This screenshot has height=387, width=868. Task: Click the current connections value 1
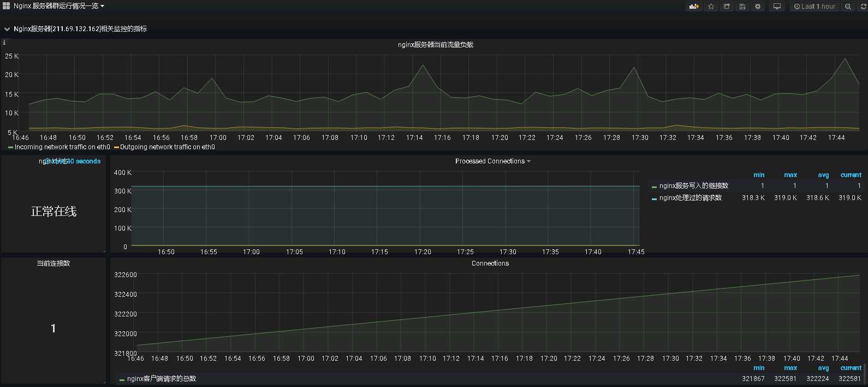coord(53,328)
